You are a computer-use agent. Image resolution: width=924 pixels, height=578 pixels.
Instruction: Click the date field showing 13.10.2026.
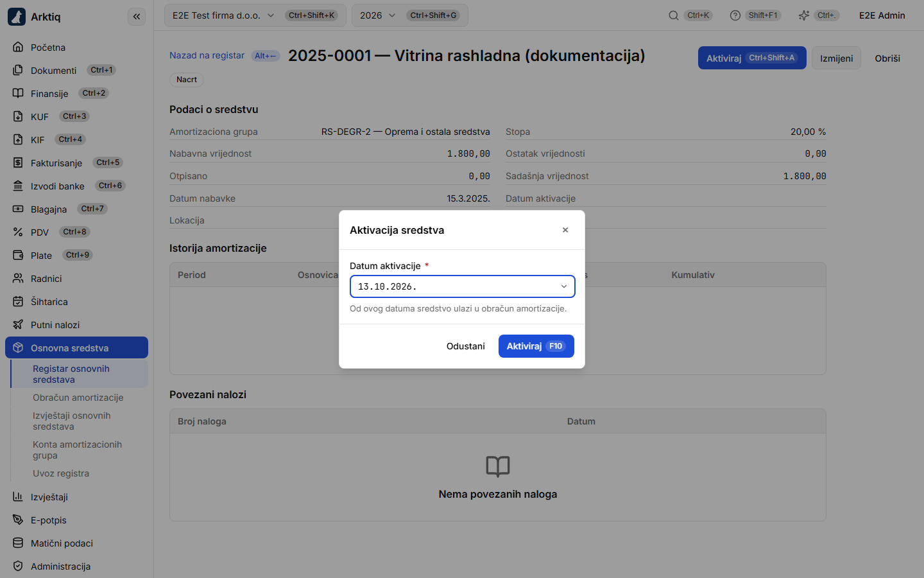[x=462, y=286]
